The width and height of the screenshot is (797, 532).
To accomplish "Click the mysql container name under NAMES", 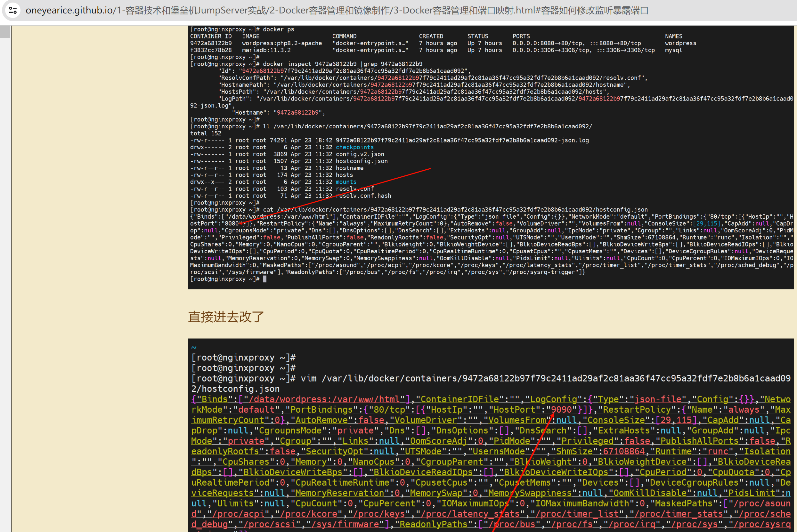I will coord(673,50).
